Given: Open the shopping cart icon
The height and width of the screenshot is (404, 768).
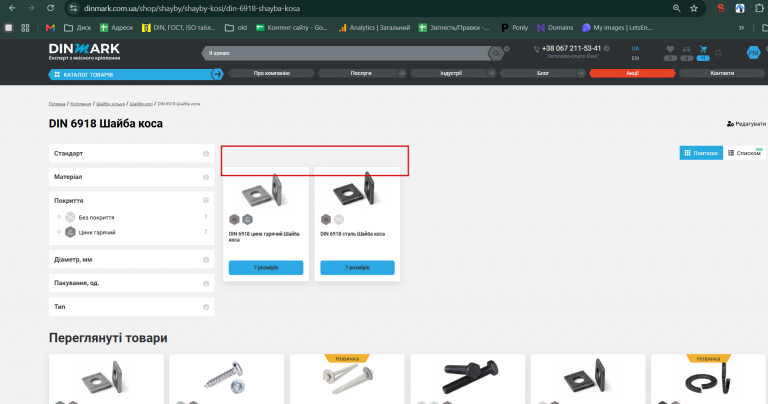Looking at the screenshot, I should tap(703, 49).
